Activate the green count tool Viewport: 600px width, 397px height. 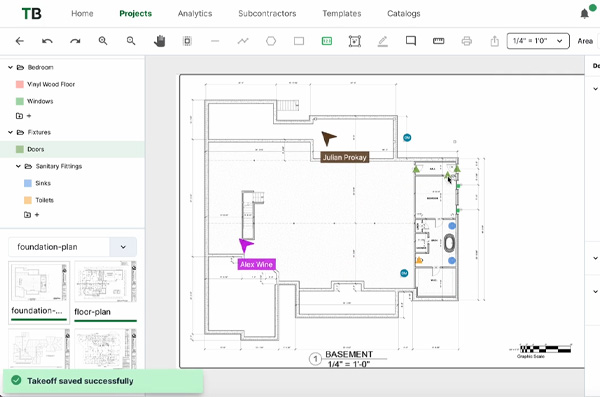point(327,41)
